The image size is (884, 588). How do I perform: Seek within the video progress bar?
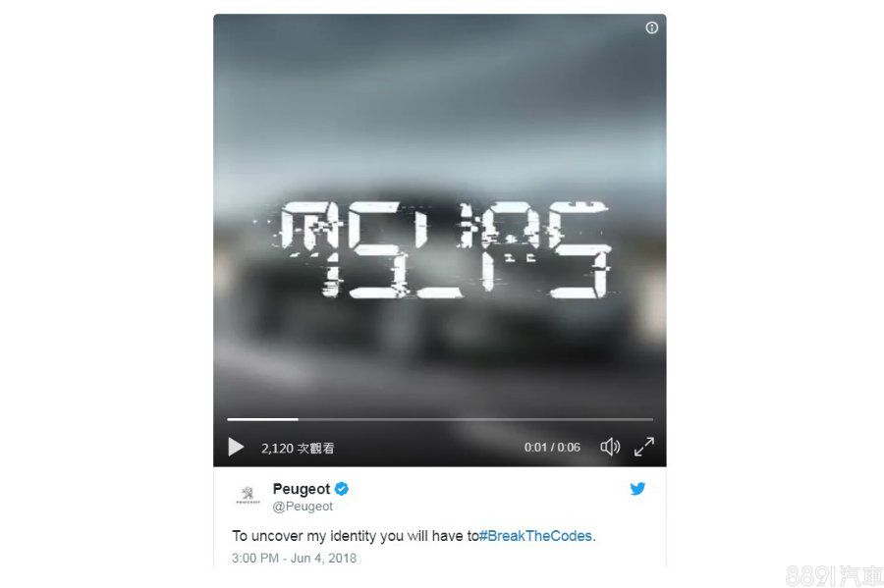click(x=440, y=419)
